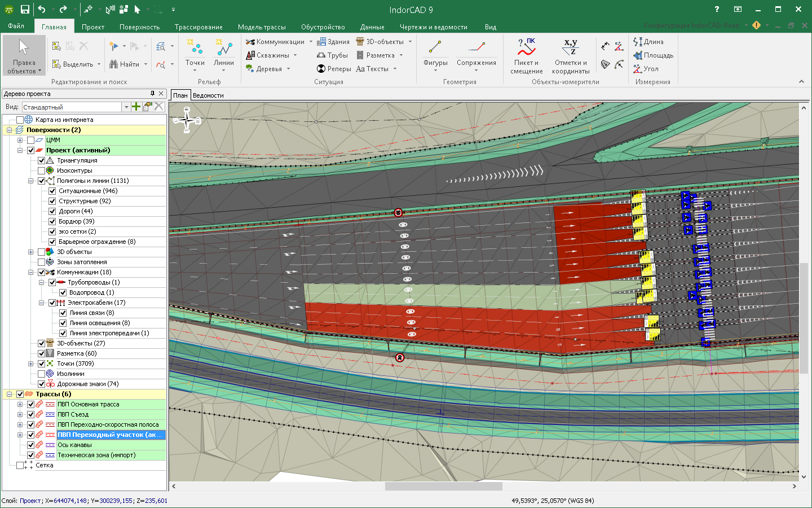Close the Дерево проекта panel
The height and width of the screenshot is (508, 812).
tap(161, 94)
